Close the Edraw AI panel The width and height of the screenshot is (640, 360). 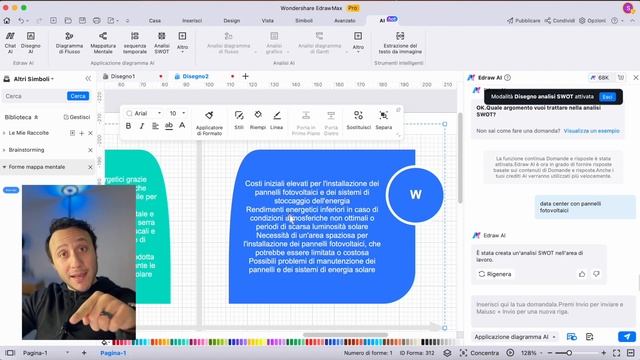pos(635,78)
